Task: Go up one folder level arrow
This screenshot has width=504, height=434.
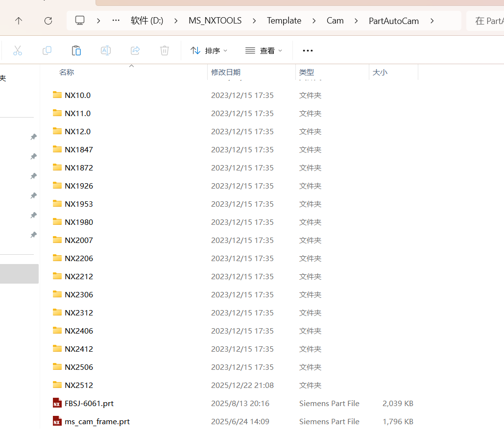Action: coord(19,21)
